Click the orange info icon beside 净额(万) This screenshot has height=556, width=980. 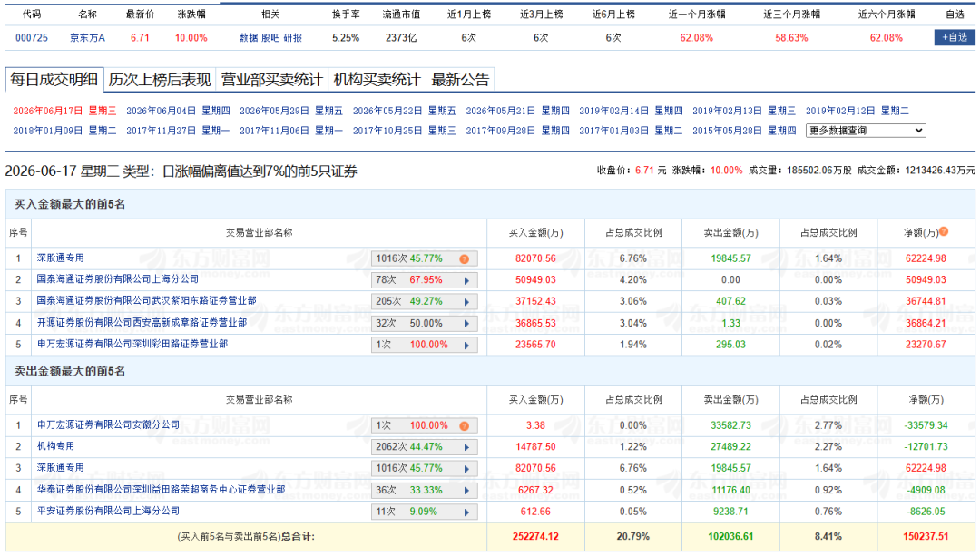[944, 231]
